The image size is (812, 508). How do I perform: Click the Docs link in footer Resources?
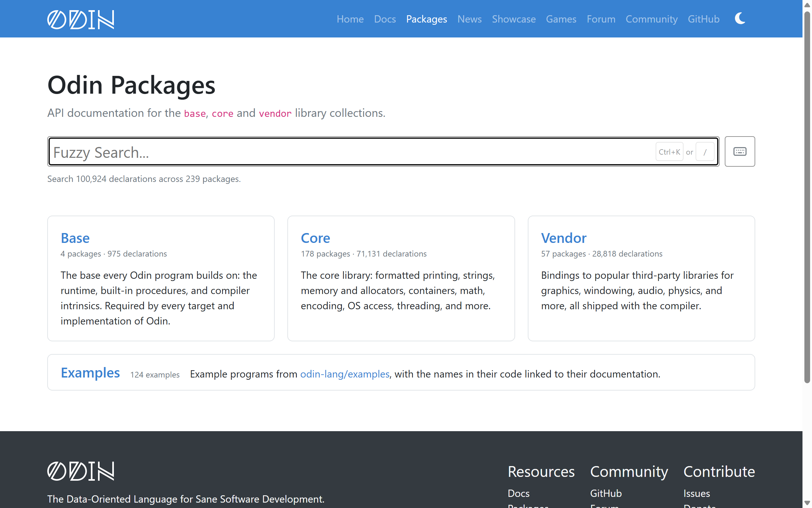518,493
